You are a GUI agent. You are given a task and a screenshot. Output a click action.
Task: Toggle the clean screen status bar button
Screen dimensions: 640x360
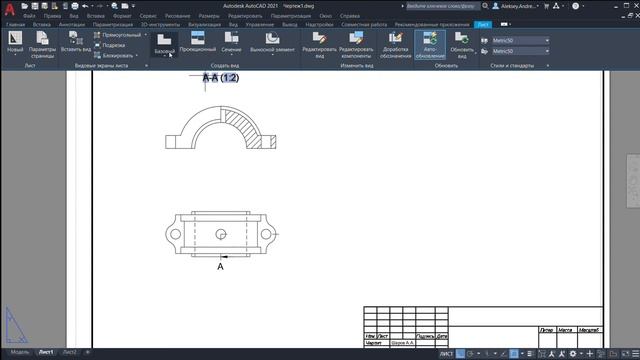tap(625, 354)
